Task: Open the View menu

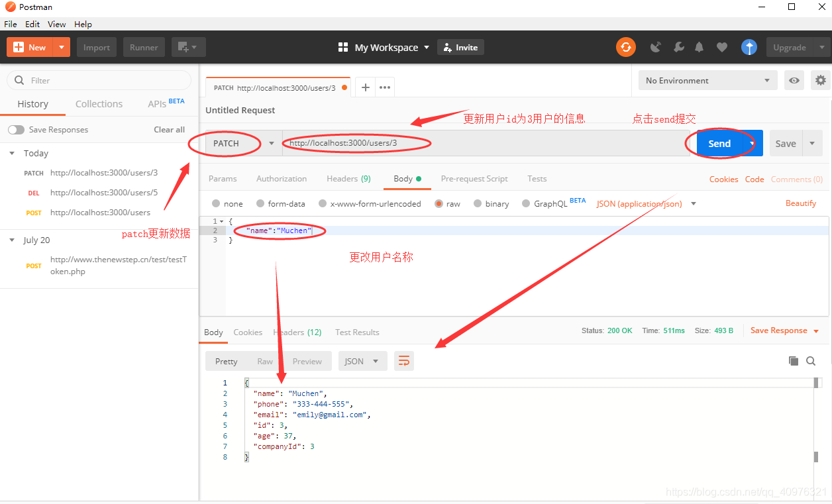Action: click(x=57, y=24)
